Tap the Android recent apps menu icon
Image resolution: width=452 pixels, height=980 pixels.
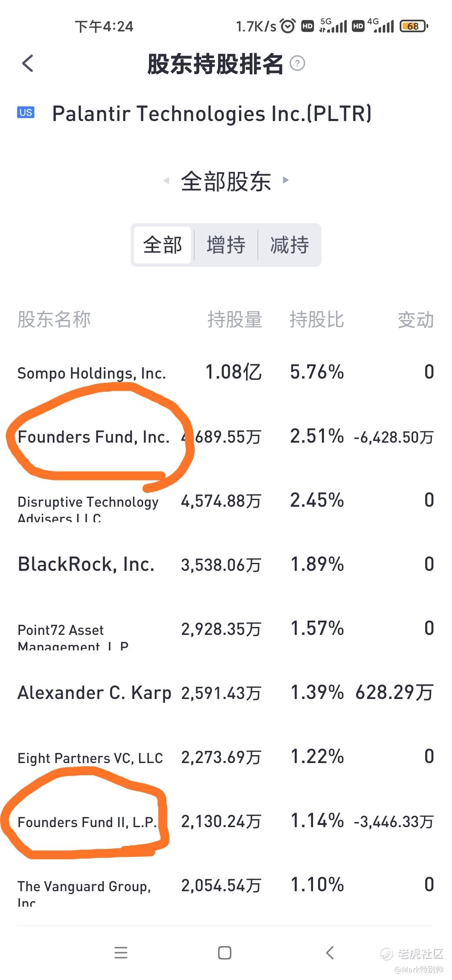(x=121, y=953)
